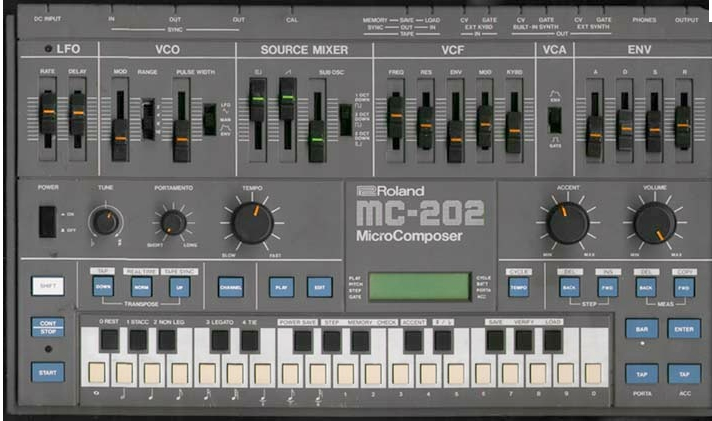Viewport: 712px width, 421px height.
Task: Choose the quarter note white key
Action: (152, 372)
